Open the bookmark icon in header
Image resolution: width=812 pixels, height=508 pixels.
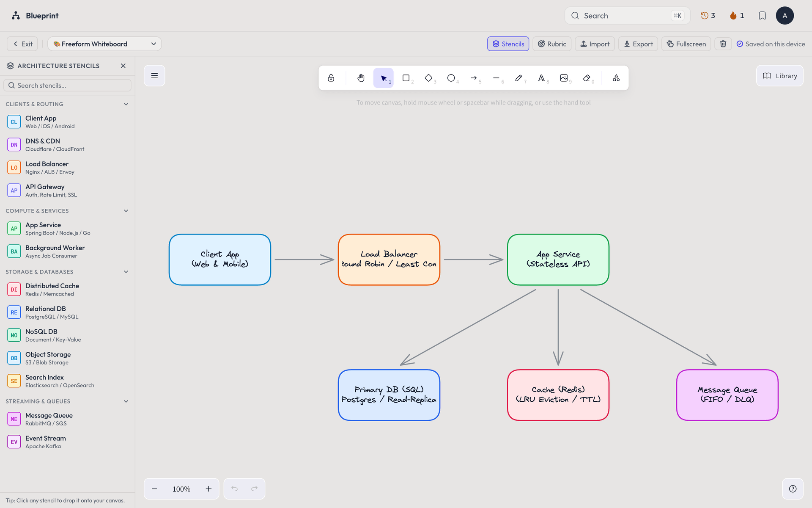pos(762,16)
